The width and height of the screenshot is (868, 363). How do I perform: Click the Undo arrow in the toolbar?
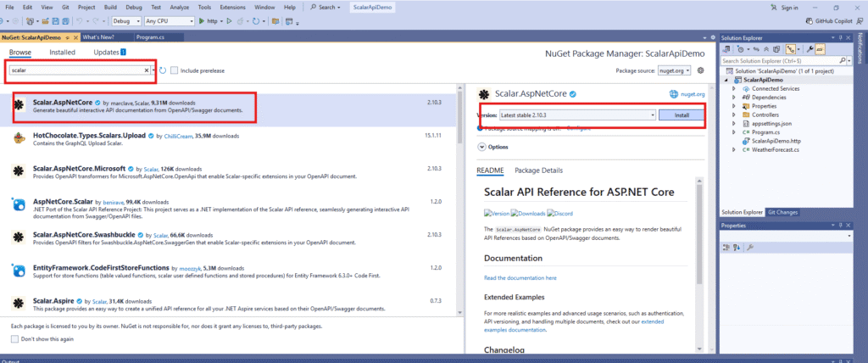pos(80,21)
